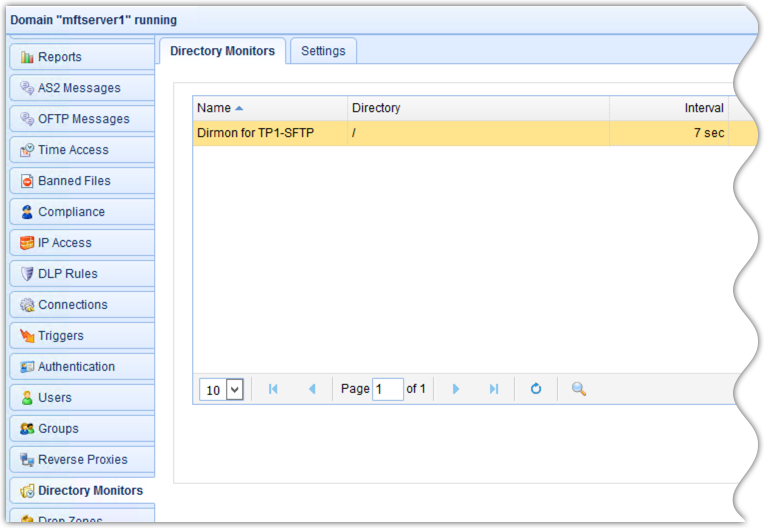The height and width of the screenshot is (528, 764).
Task: Select the Dirmon for TP1-SFTP row
Action: point(400,133)
